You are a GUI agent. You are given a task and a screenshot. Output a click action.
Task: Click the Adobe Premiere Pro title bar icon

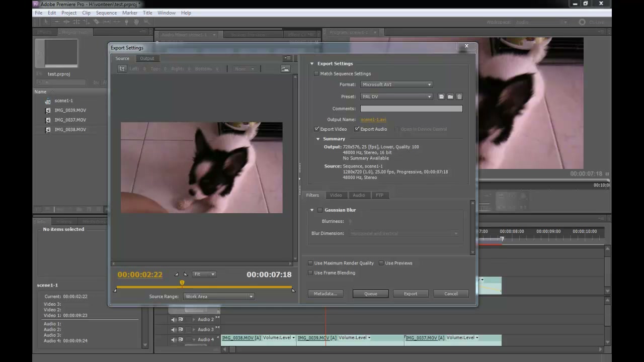click(36, 4)
